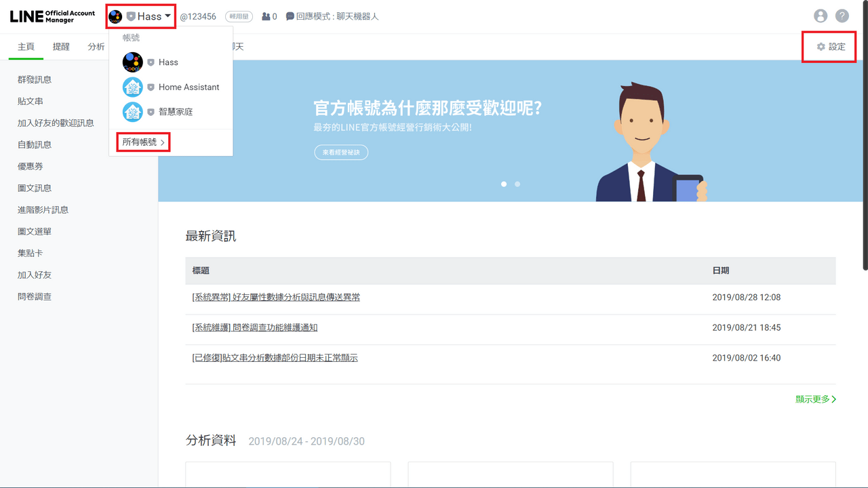Open 設定 settings with gear icon
Screen dimensions: 868x488
831,47
